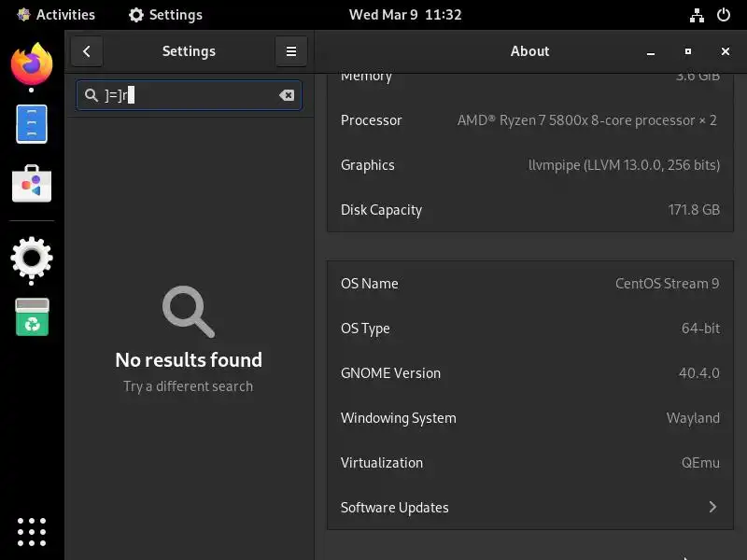Click the 171.8 GB value

point(694,209)
